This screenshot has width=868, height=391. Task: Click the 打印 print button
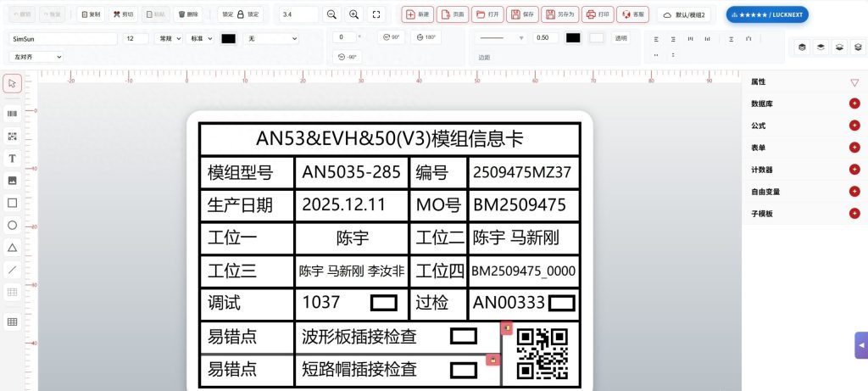click(598, 14)
